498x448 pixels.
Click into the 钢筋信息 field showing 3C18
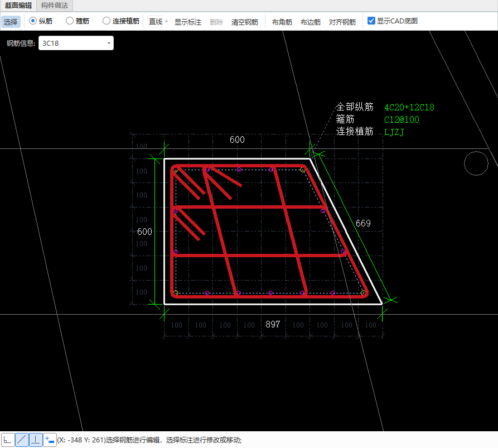click(x=76, y=43)
